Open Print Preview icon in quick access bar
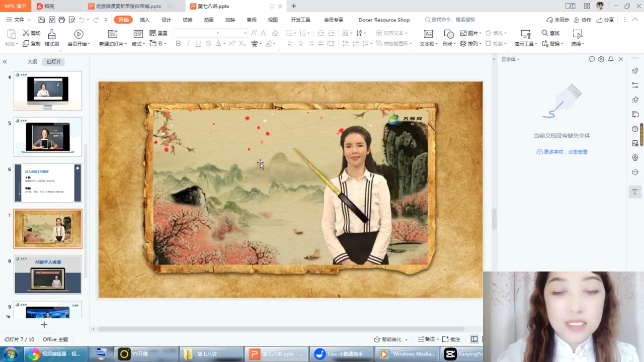Viewport: 644px width, 362px height. click(72, 20)
